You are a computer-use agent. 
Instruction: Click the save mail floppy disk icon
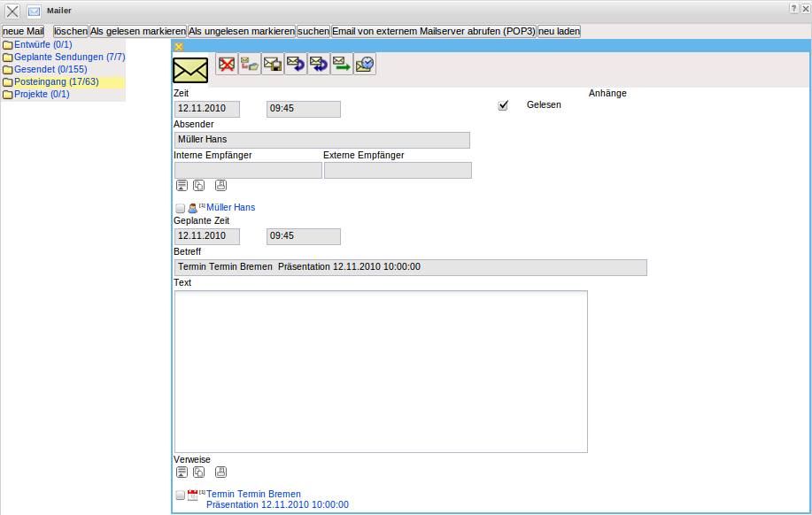(273, 65)
